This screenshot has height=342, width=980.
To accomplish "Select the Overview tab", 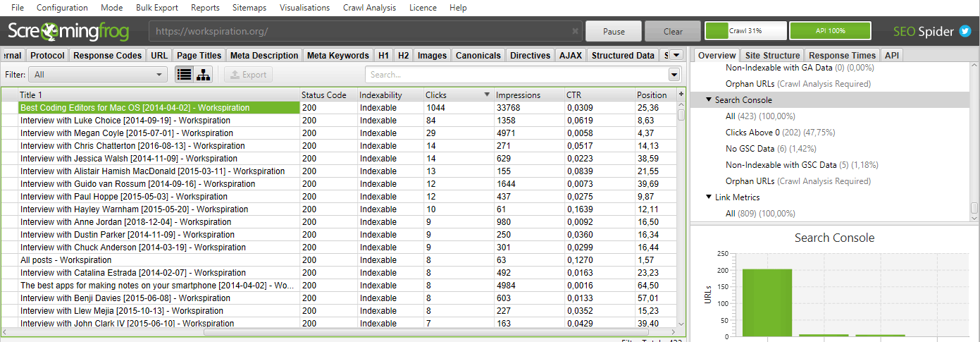I will [x=717, y=55].
